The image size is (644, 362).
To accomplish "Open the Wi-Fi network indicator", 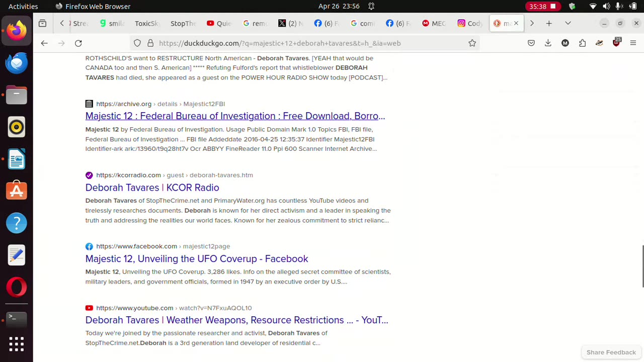I will [593, 7].
